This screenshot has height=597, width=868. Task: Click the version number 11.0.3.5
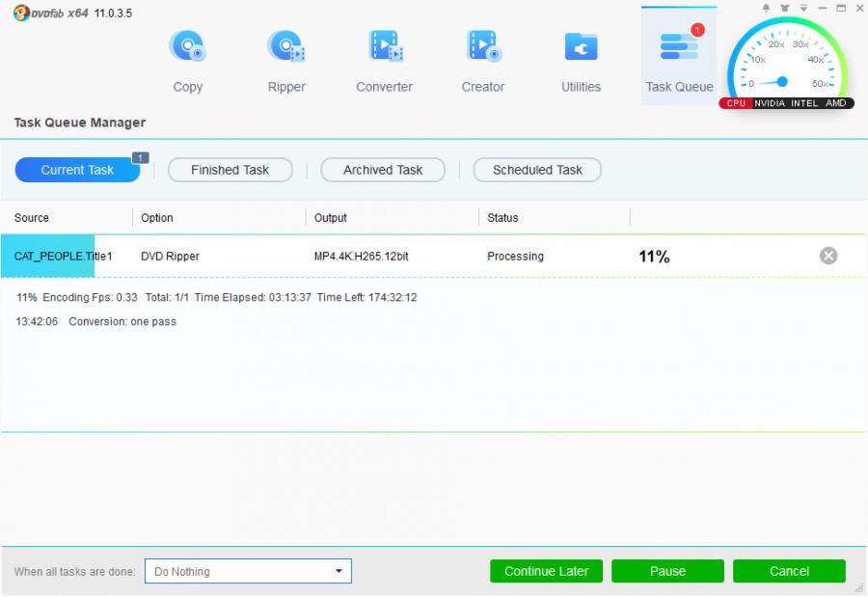tap(113, 14)
